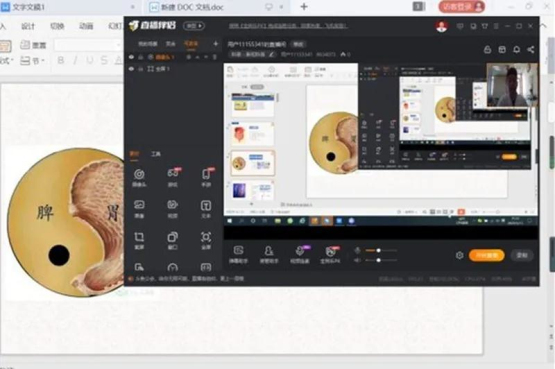Add a text (文本) source
The width and height of the screenshot is (555, 369).
tap(206, 209)
